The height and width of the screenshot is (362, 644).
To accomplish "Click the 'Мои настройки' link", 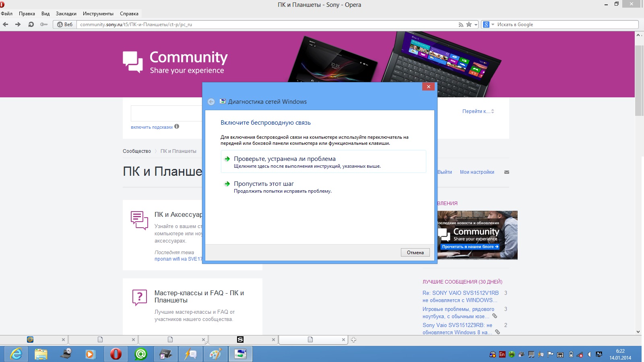I will point(477,172).
